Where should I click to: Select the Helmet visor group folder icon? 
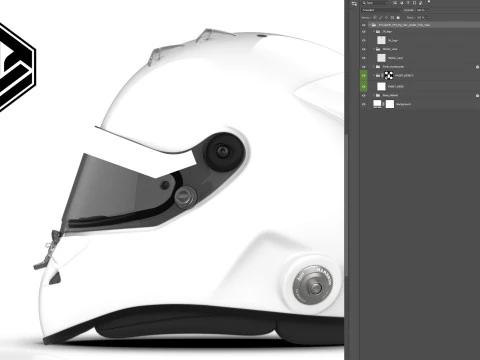(x=378, y=49)
